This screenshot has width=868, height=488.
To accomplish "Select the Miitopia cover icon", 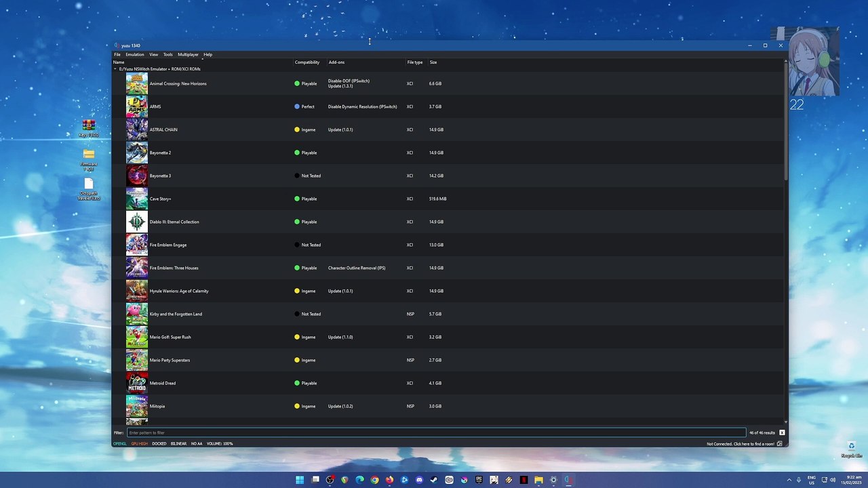I will pyautogui.click(x=136, y=406).
